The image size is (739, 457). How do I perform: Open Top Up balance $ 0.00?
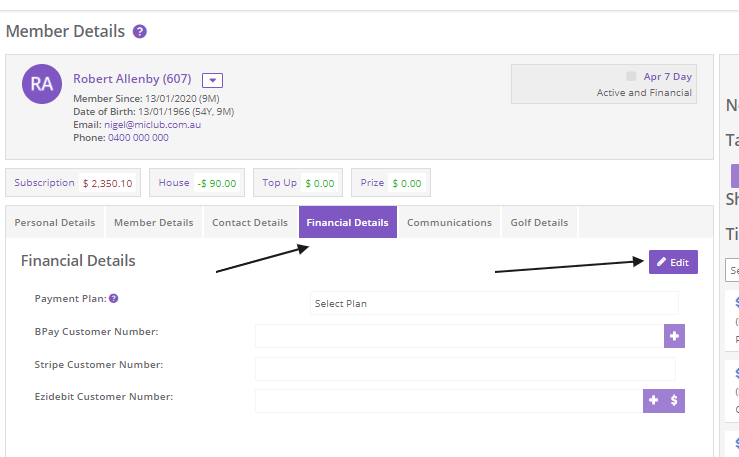(298, 183)
